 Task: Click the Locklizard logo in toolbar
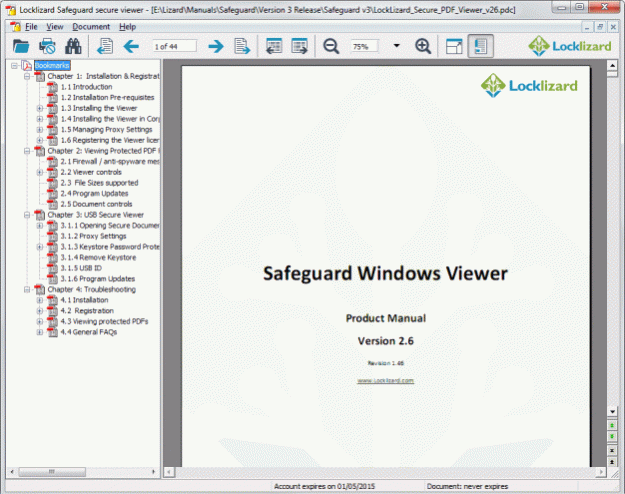[570, 46]
